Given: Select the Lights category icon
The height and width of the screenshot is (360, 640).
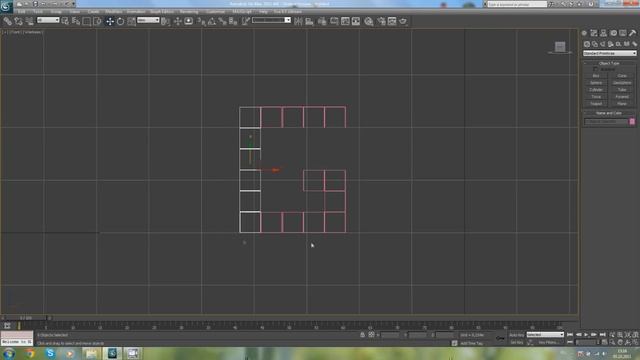Looking at the screenshot, I should [x=603, y=44].
